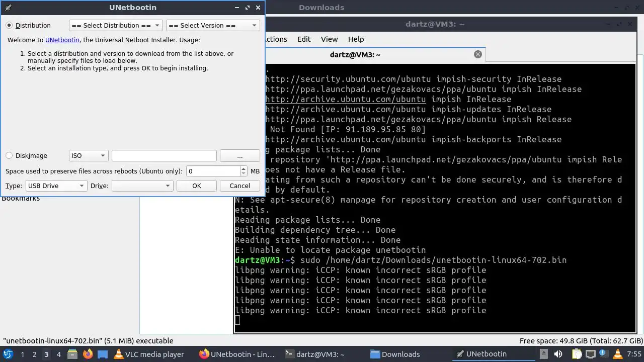Viewport: 644px width, 362px height.
Task: Open the Actions menu in the terminal
Action: pyautogui.click(x=276, y=39)
